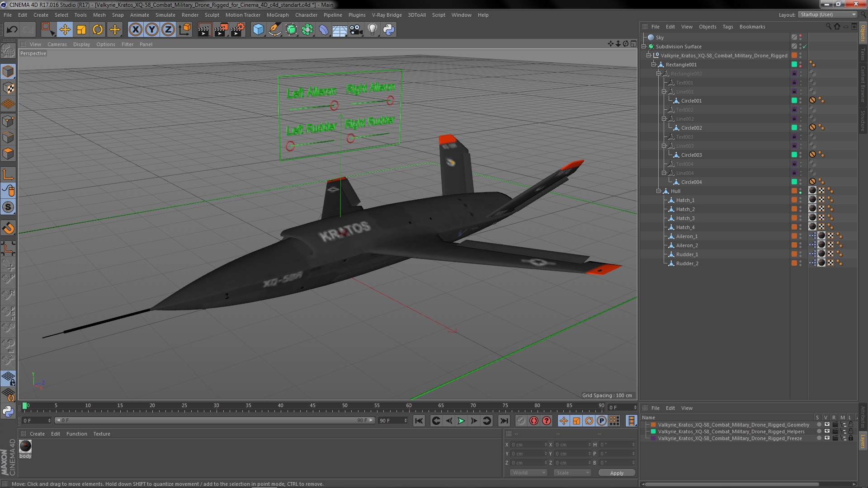Image resolution: width=868 pixels, height=488 pixels.
Task: Select the Move tool in top toolbar
Action: coord(65,30)
